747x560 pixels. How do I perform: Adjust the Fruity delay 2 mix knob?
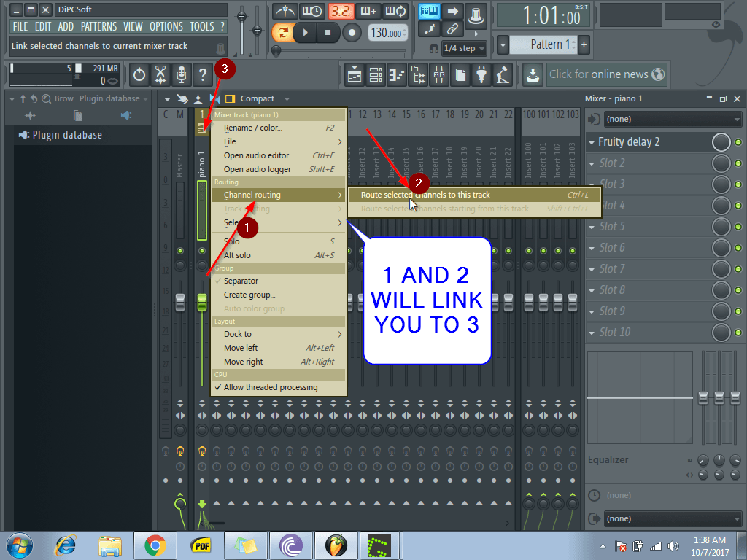click(x=721, y=142)
